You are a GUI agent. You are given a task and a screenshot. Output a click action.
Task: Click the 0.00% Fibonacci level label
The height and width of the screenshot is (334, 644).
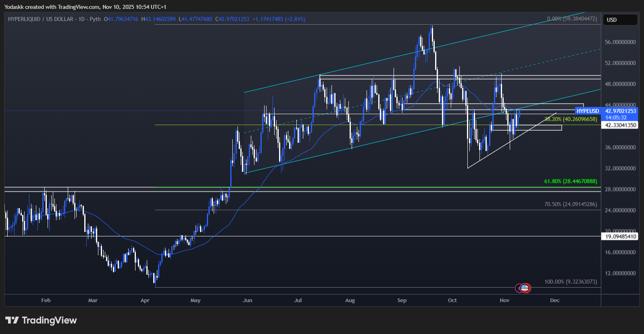click(571, 19)
